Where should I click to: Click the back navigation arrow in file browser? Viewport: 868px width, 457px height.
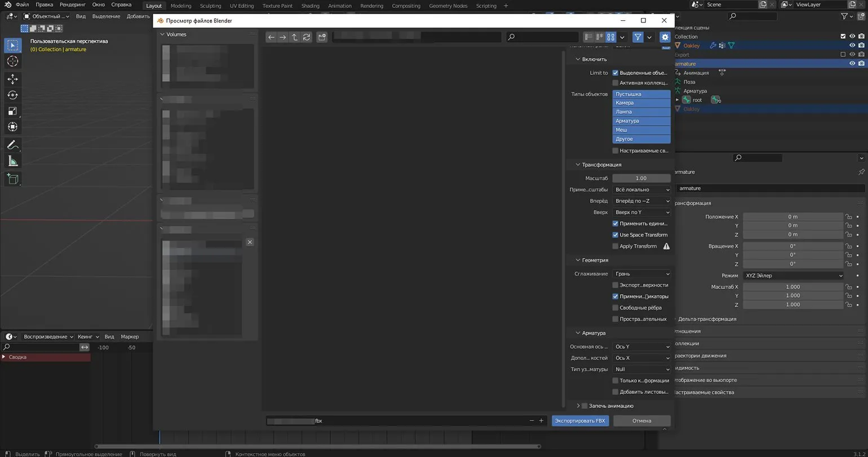click(x=271, y=37)
